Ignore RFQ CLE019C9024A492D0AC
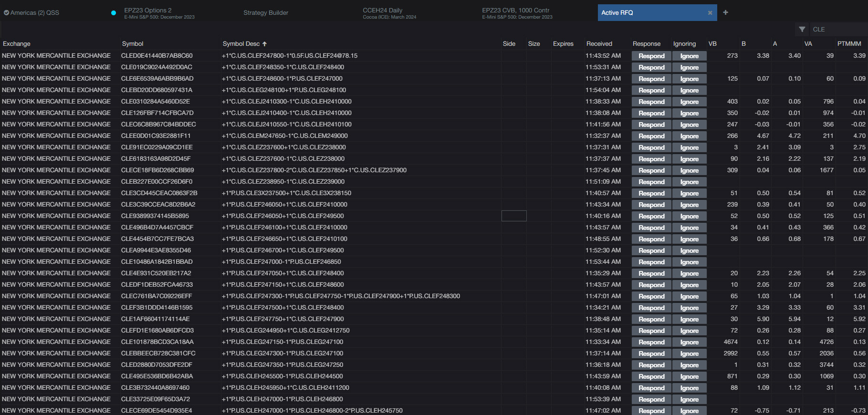The width and height of the screenshot is (868, 415). [689, 67]
